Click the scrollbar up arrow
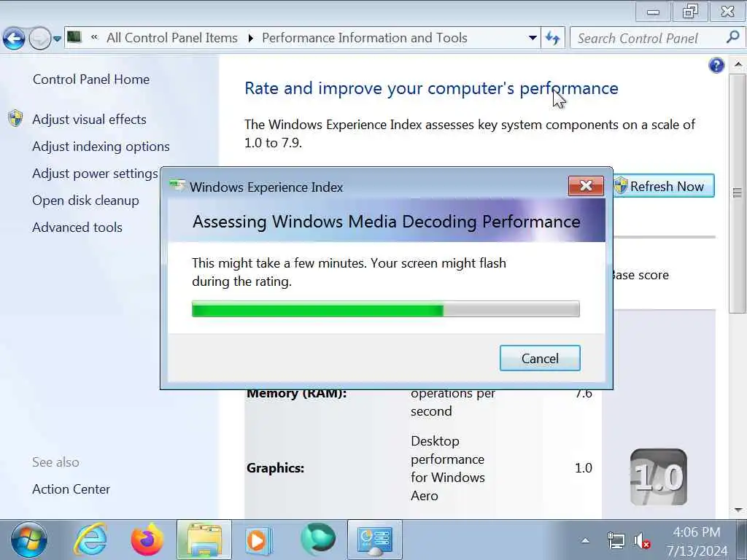The width and height of the screenshot is (747, 560). pyautogui.click(x=738, y=64)
